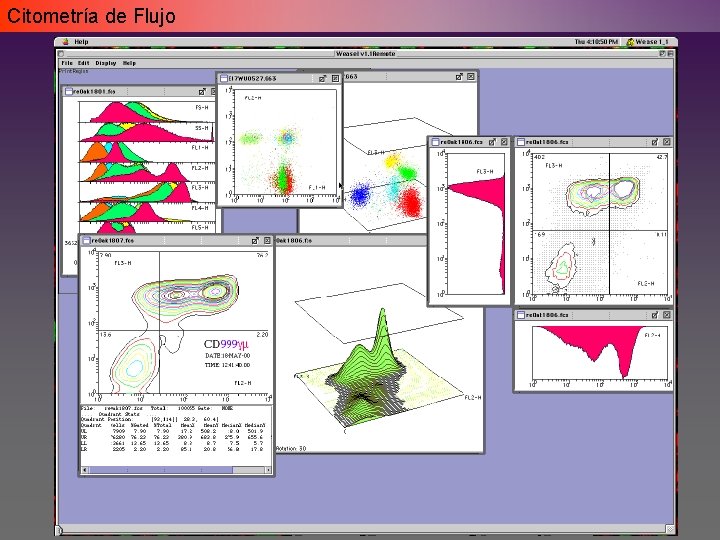The image size is (720, 540).
Task: Click the SS-H histogram label
Action: (202, 128)
